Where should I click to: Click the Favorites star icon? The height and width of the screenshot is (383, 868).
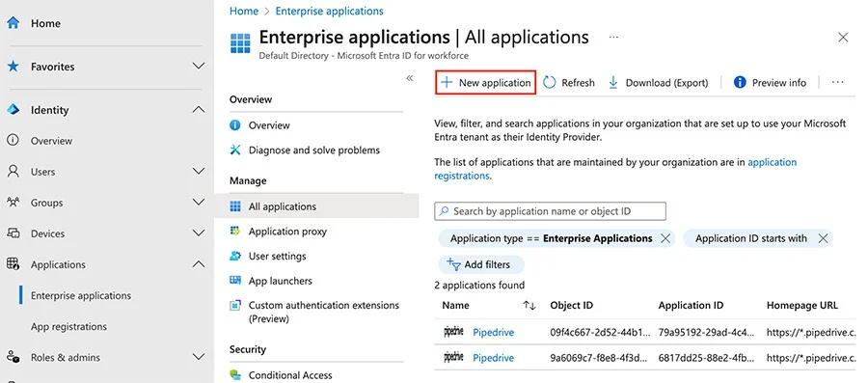pos(13,67)
